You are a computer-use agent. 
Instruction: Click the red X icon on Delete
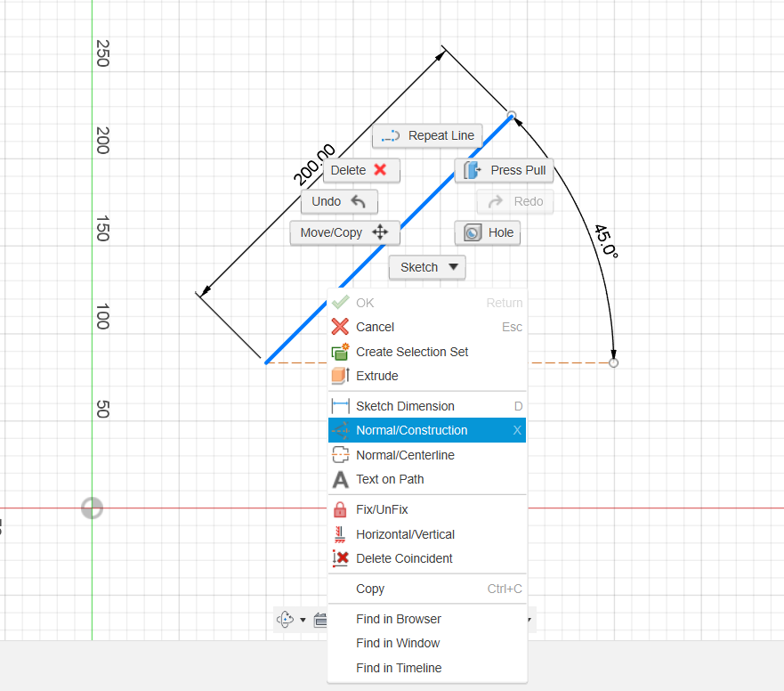click(x=380, y=169)
